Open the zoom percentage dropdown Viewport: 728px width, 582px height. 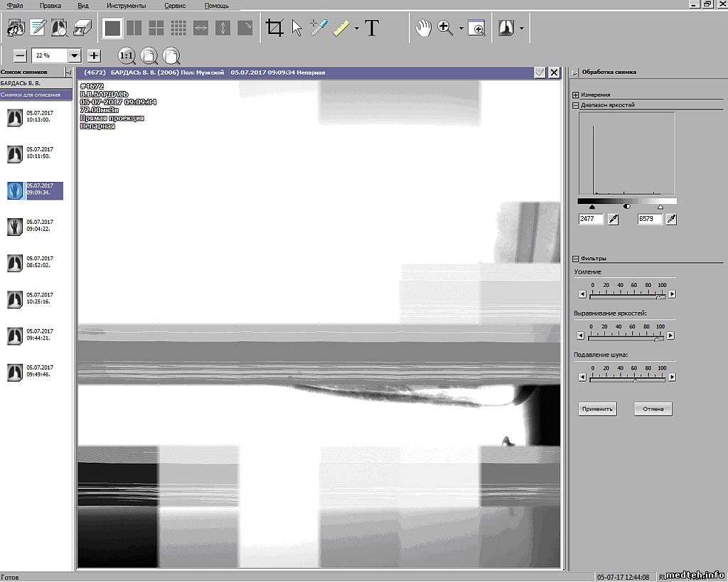point(75,55)
